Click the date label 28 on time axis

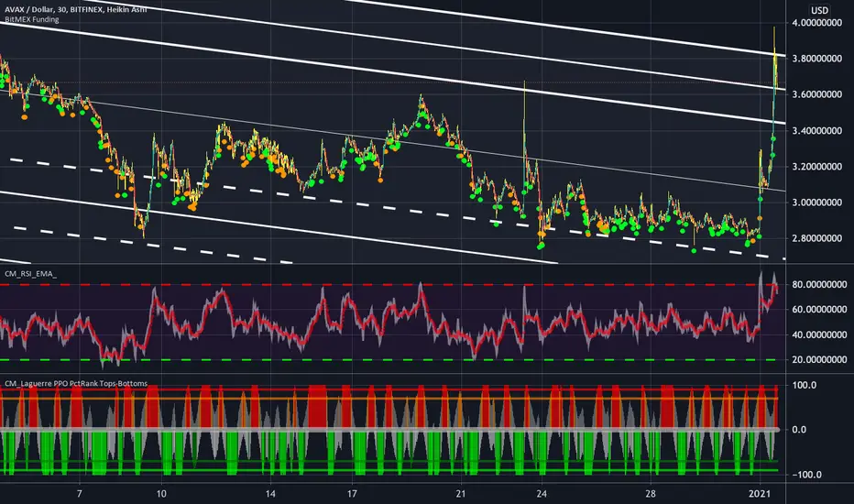tap(651, 494)
